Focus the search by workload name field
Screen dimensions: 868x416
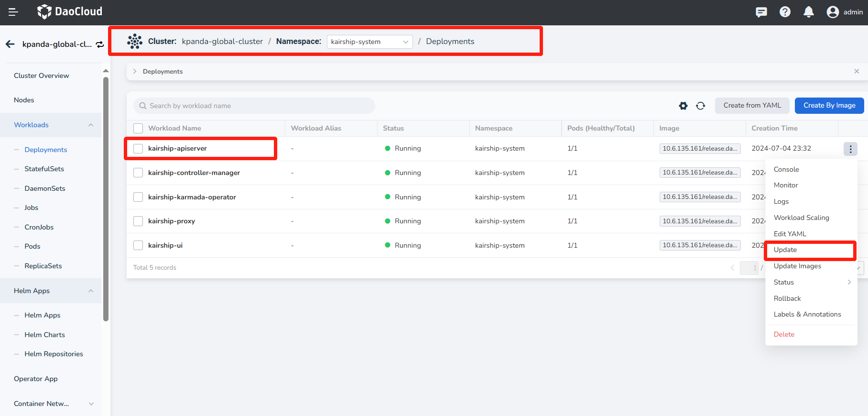coord(254,106)
